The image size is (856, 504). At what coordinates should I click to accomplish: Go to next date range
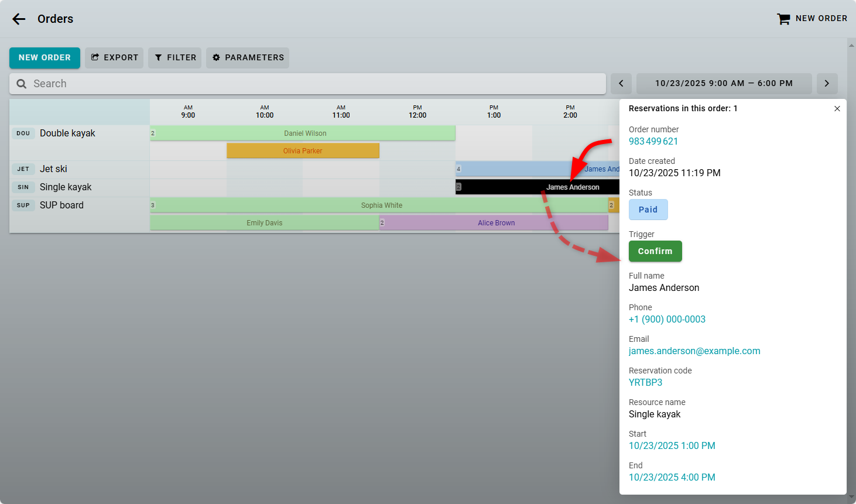click(827, 84)
